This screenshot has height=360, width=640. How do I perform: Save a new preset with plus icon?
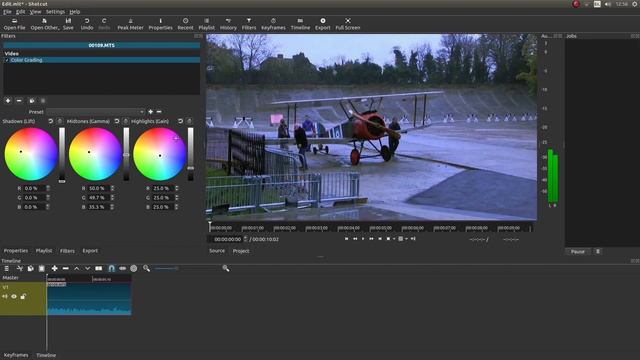tap(151, 111)
